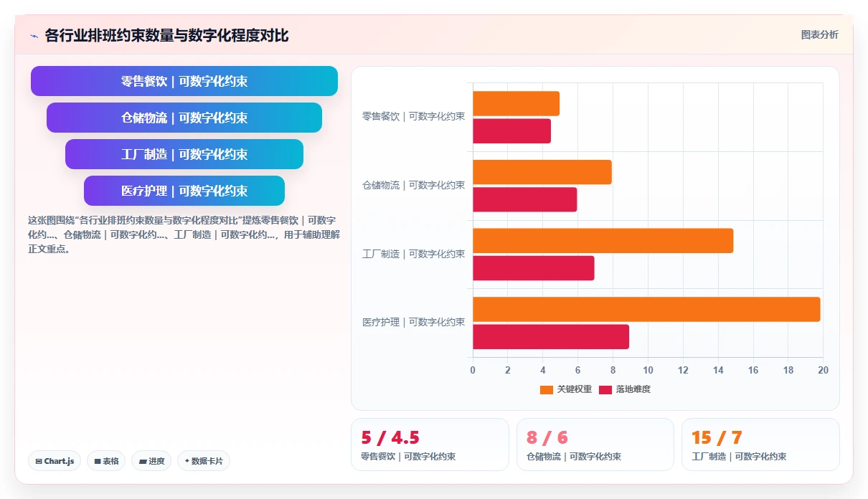
Task: Open the 15 / 7 工厂制造 data card
Action: click(760, 445)
